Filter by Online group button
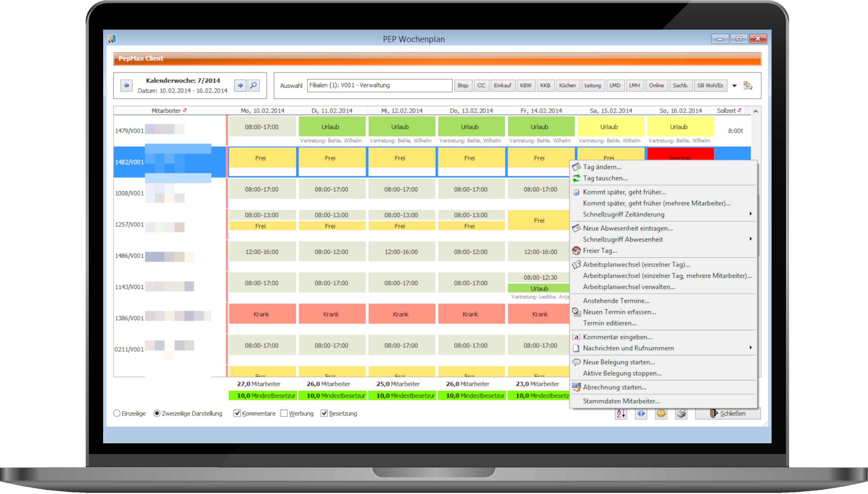 (x=656, y=85)
